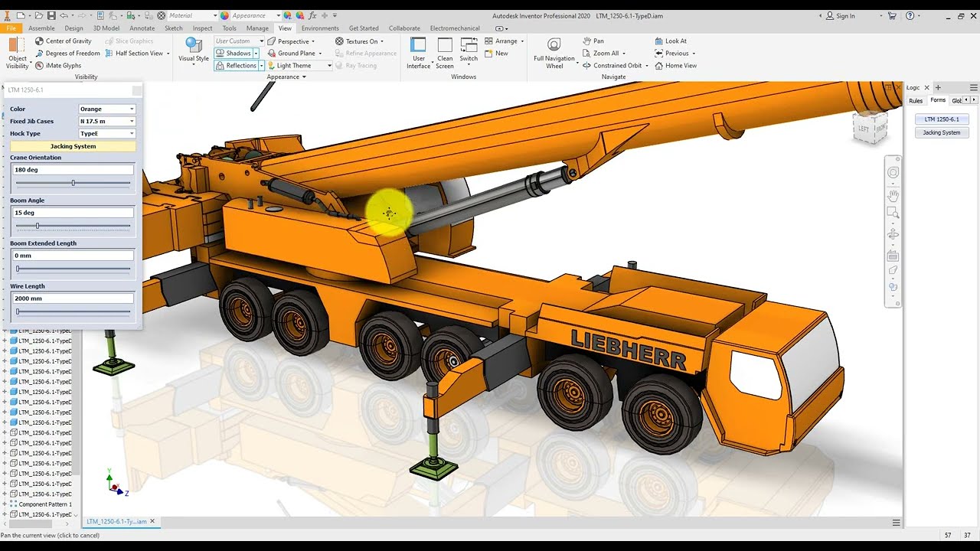Screen dimensions: 980x551
Task: Click the Look At tool
Action: click(x=671, y=41)
